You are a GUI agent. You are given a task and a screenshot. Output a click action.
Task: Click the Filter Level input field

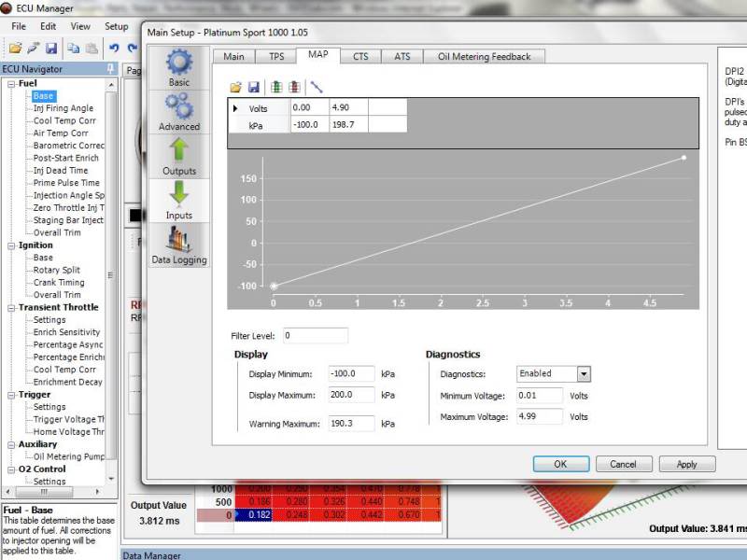[x=316, y=336]
